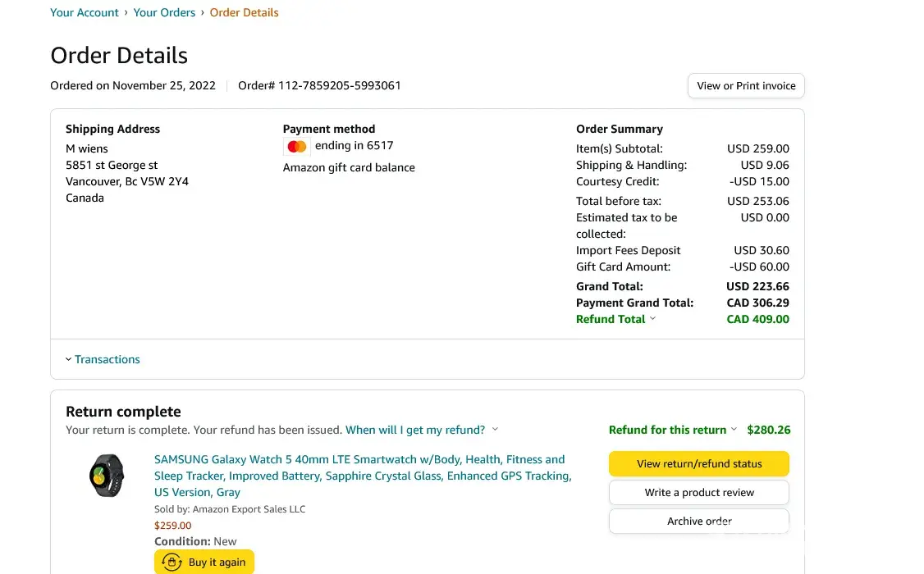The width and height of the screenshot is (924, 574).
Task: Click the yellow Buy it again button
Action: click(205, 562)
